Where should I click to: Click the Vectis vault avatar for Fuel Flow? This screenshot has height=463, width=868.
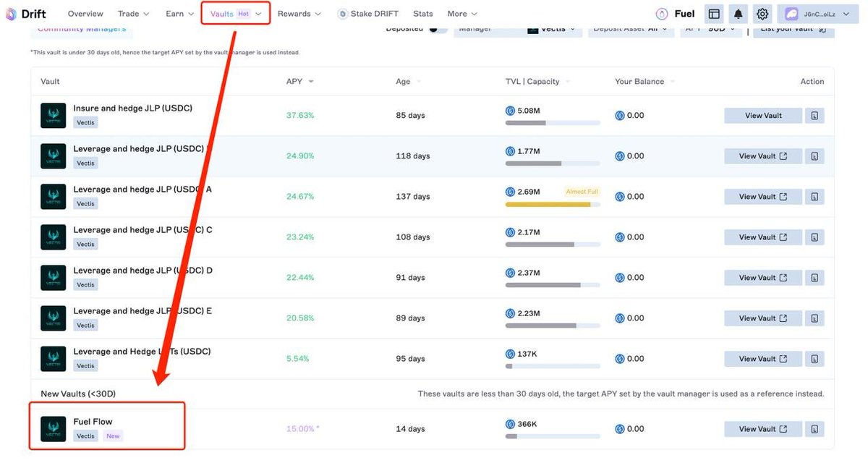[53, 428]
